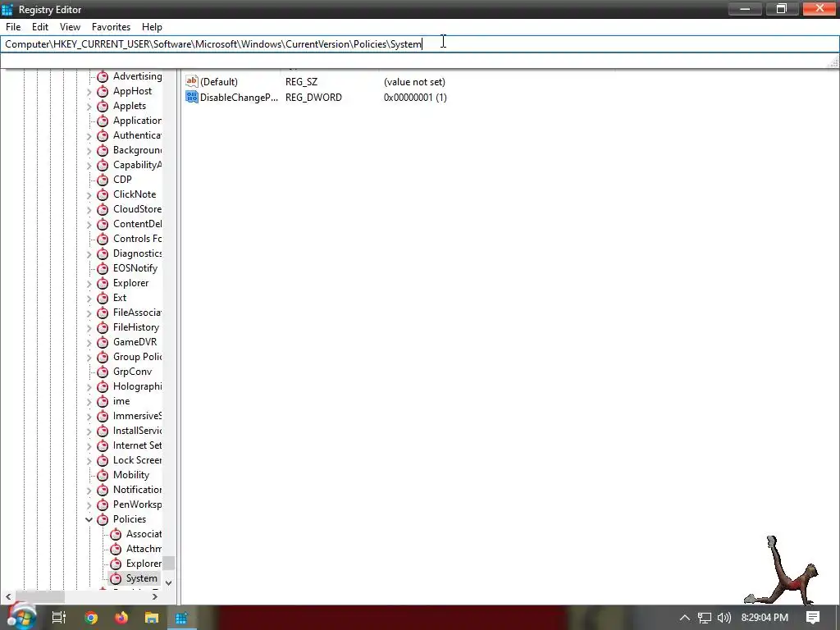Expand the CloudStore key
840x630 pixels.
[89, 209]
